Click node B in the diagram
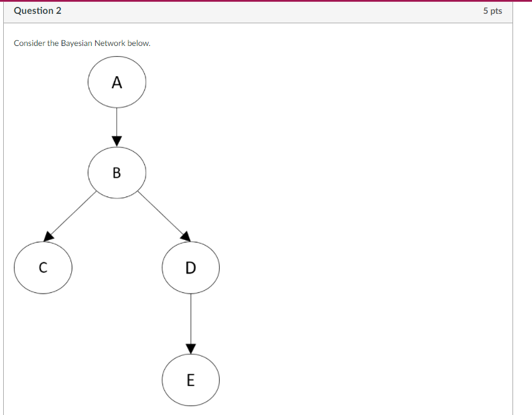This screenshot has width=532, height=415. 116,173
